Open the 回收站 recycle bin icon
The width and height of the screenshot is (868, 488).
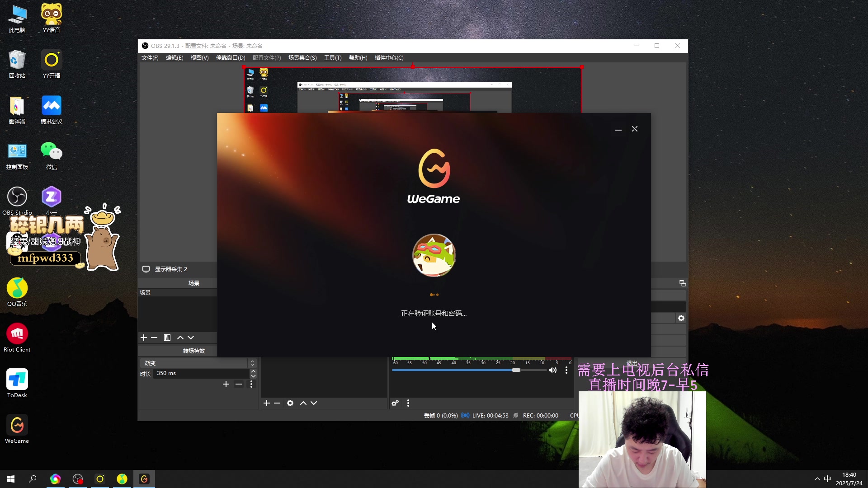tap(17, 65)
